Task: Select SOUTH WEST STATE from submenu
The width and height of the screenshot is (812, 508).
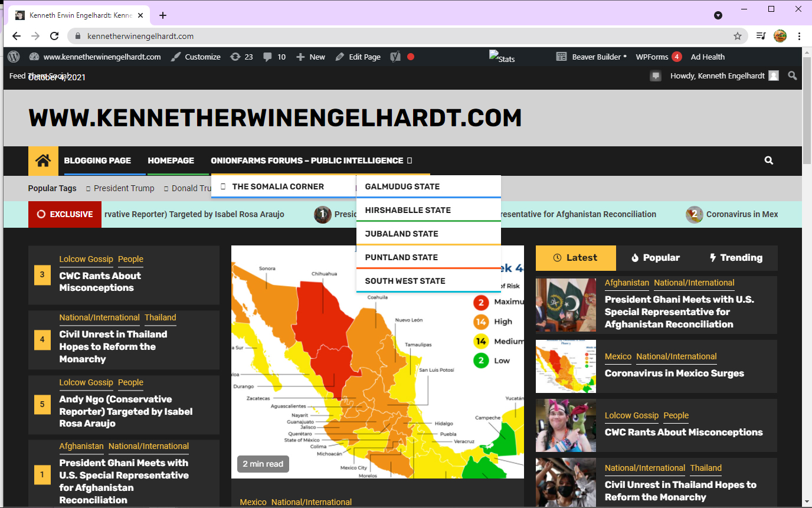Action: tap(428, 281)
